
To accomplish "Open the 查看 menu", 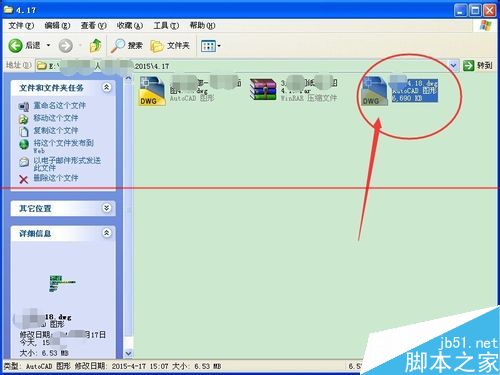I will [x=93, y=26].
